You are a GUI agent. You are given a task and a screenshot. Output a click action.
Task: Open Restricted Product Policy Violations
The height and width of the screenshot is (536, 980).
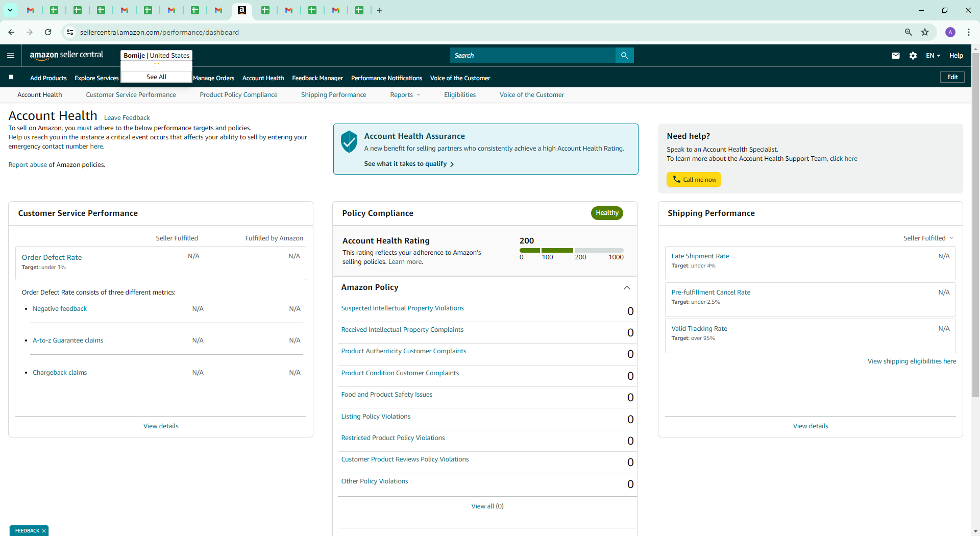click(x=393, y=438)
